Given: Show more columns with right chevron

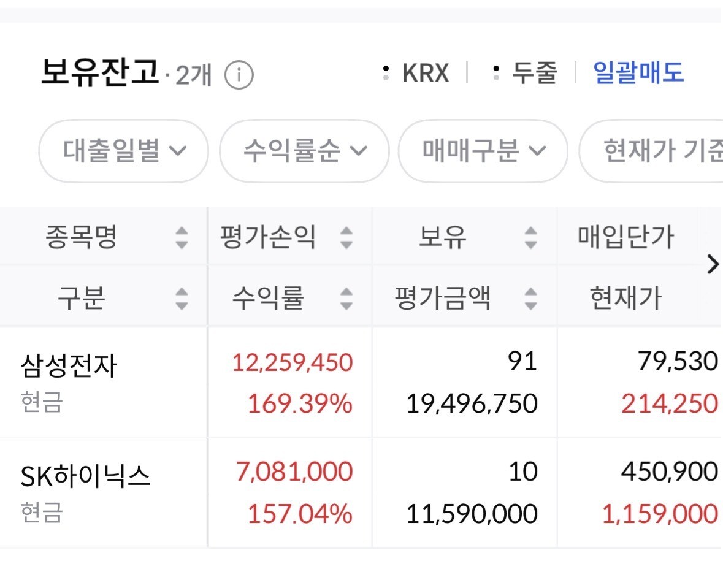Looking at the screenshot, I should point(713,265).
